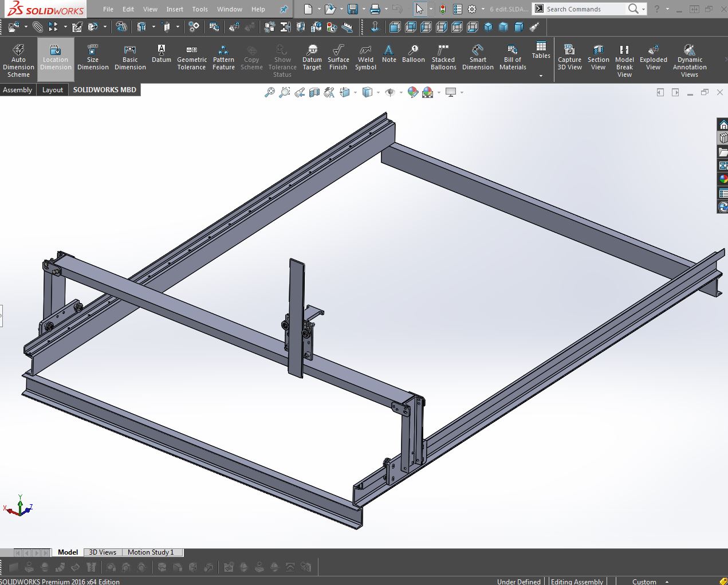Expand the Save dropdown arrow
Viewport: 728px width, 585px height.
coord(363,9)
